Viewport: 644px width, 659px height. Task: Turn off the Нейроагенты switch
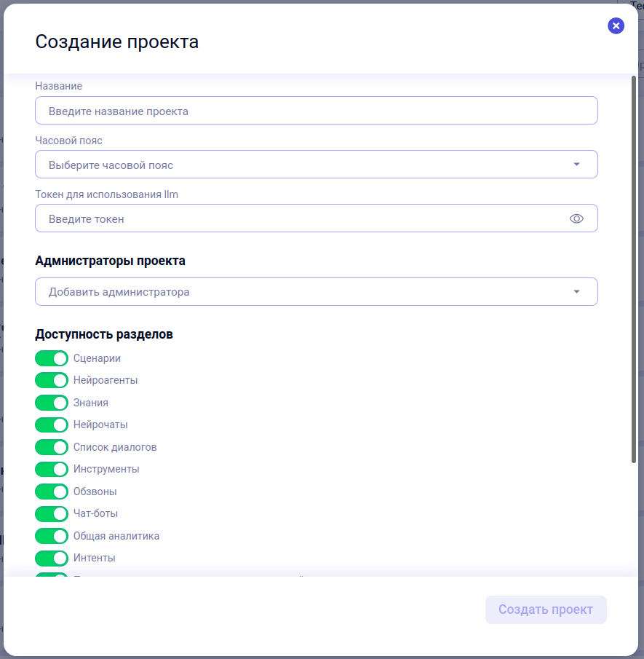(52, 380)
